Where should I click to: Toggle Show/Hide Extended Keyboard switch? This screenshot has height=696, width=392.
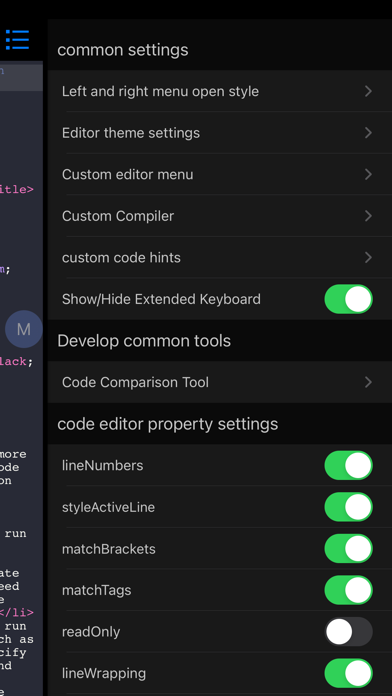(348, 299)
